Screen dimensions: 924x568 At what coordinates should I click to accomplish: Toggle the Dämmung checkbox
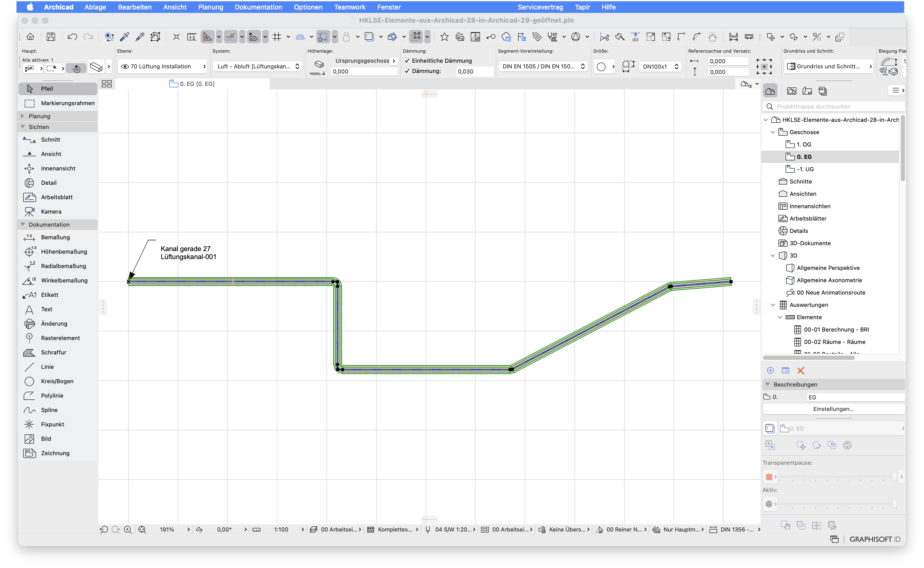pyautogui.click(x=407, y=71)
